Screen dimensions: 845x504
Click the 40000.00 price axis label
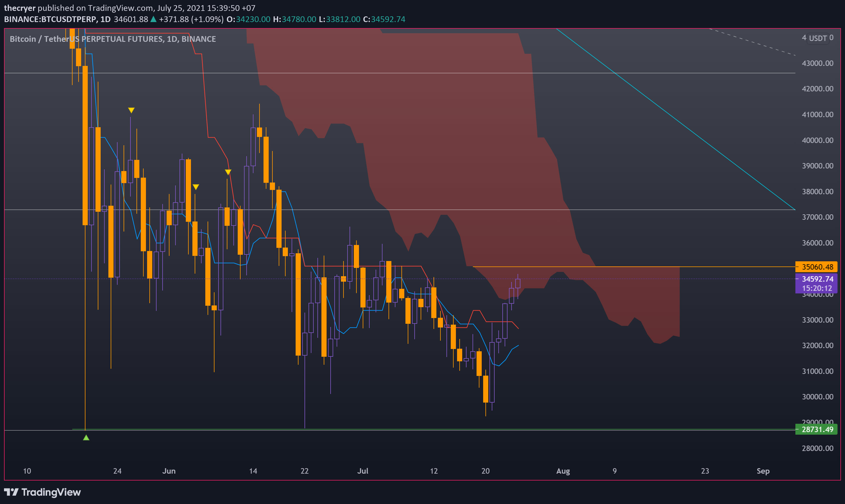(x=817, y=140)
